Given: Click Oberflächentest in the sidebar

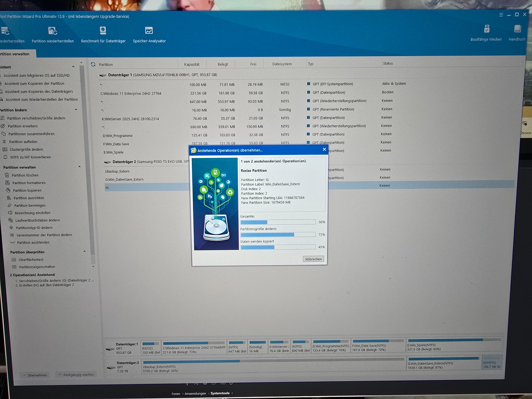Looking at the screenshot, I should 31,259.
